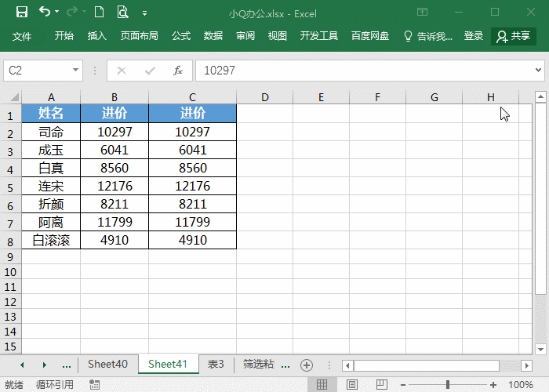Click vertical scrollbar down arrow
The image size is (549, 392).
pyautogui.click(x=540, y=349)
